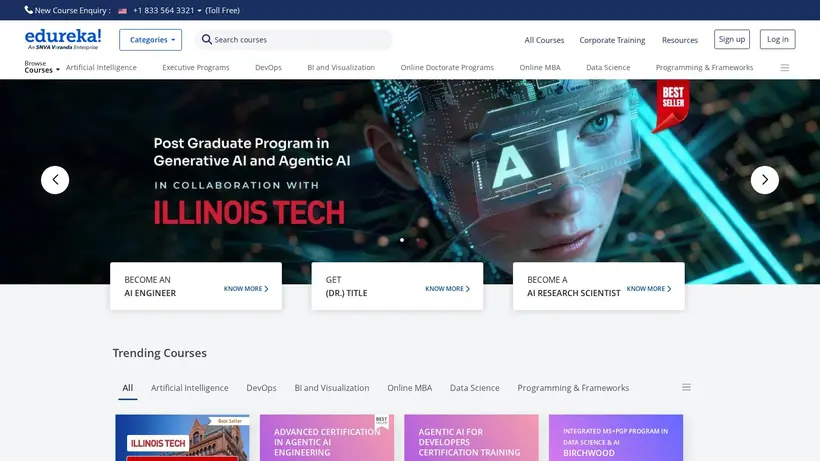The height and width of the screenshot is (461, 820).
Task: Select BI and Visualization in browse bar
Action: coord(341,67)
